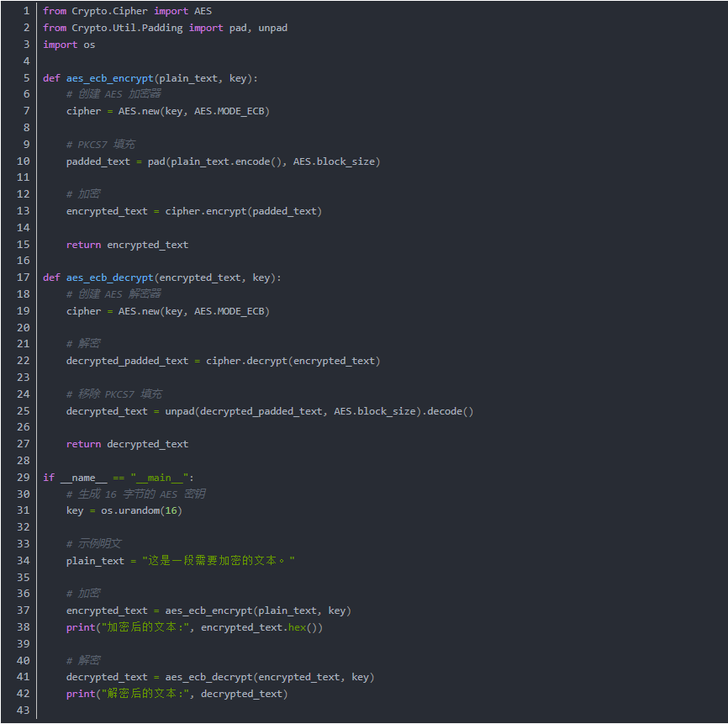Image resolution: width=728 pixels, height=724 pixels.
Task: Click the comment '# 创建 AES 解密器'
Action: pyautogui.click(x=113, y=294)
